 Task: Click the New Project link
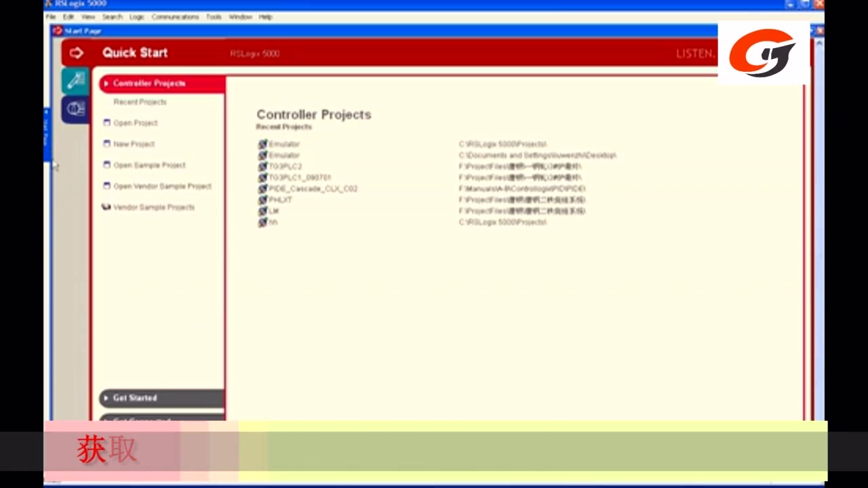pyautogui.click(x=134, y=144)
